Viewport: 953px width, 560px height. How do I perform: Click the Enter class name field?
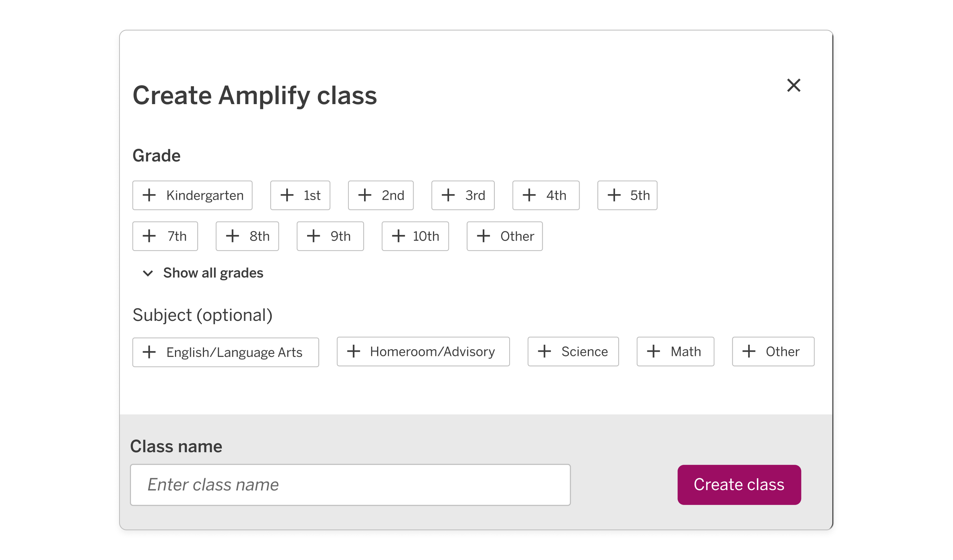click(x=350, y=485)
